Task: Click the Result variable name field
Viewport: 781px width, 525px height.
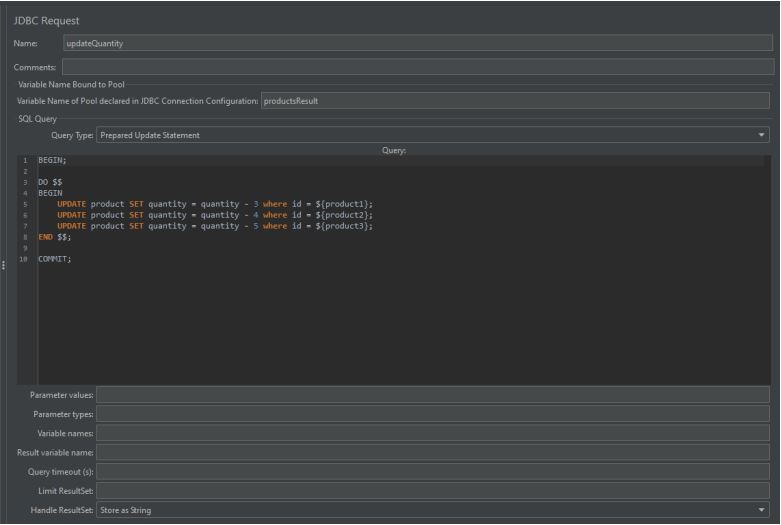Action: click(x=432, y=452)
